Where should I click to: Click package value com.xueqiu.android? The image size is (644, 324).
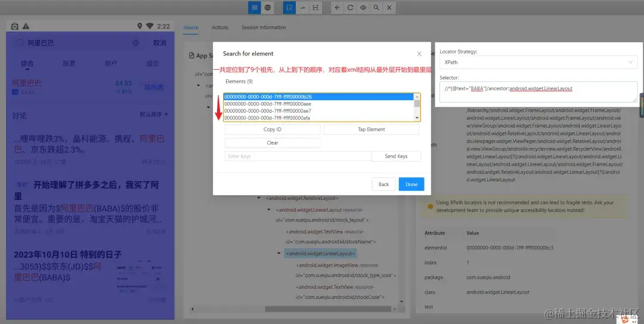click(488, 277)
